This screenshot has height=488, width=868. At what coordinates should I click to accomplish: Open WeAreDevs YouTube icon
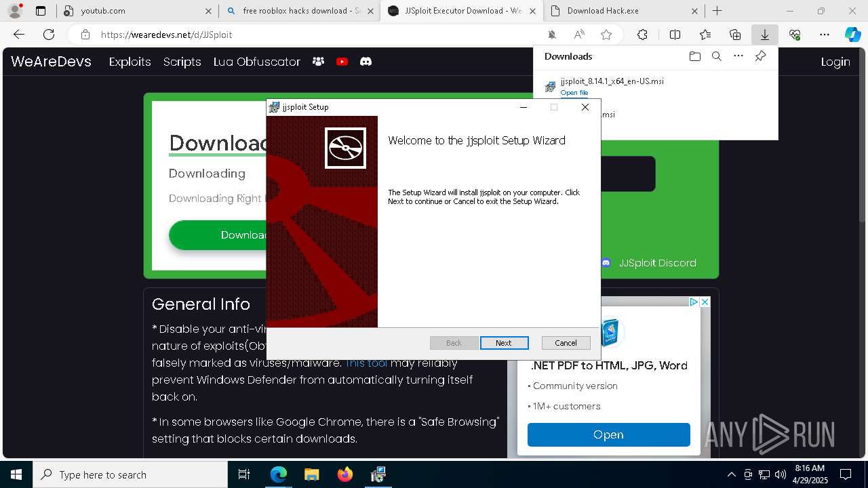tap(342, 62)
